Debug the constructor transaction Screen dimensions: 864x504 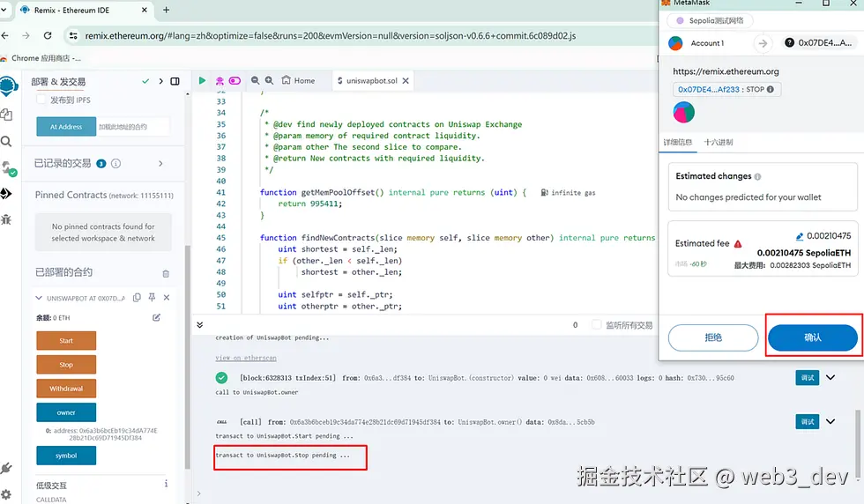click(808, 378)
